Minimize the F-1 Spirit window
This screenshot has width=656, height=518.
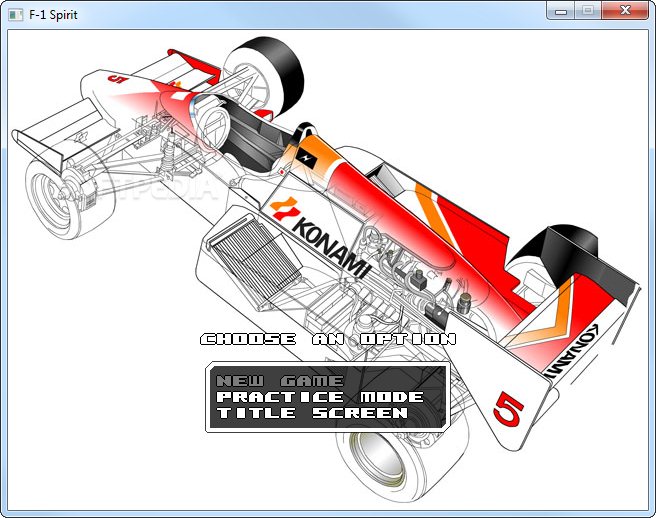[x=561, y=11]
